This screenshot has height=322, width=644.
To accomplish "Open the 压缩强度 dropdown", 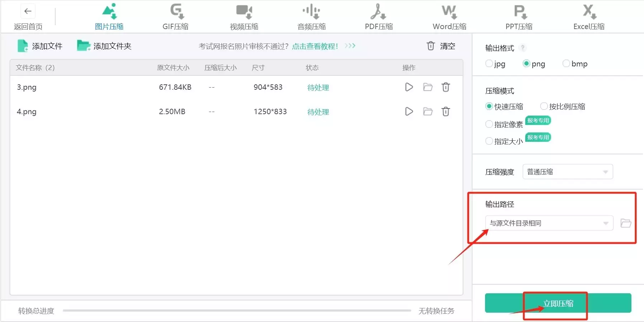I will coord(568,172).
